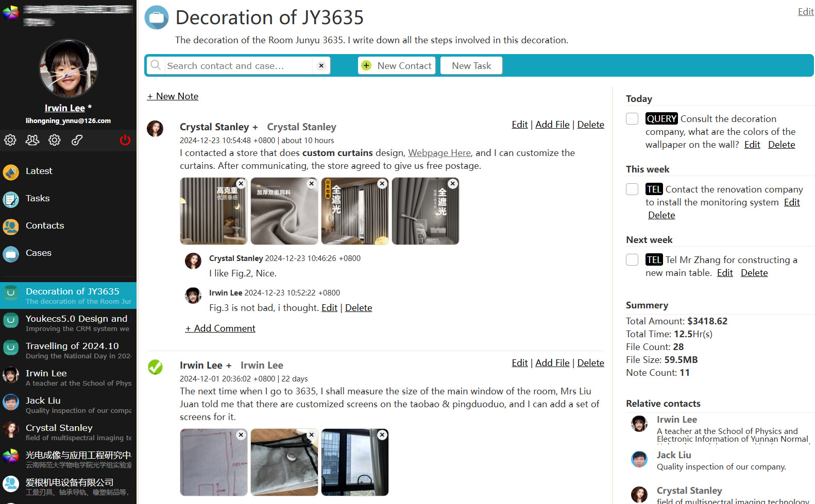Add a comment to Crystal's note
815x504 pixels.
(220, 328)
